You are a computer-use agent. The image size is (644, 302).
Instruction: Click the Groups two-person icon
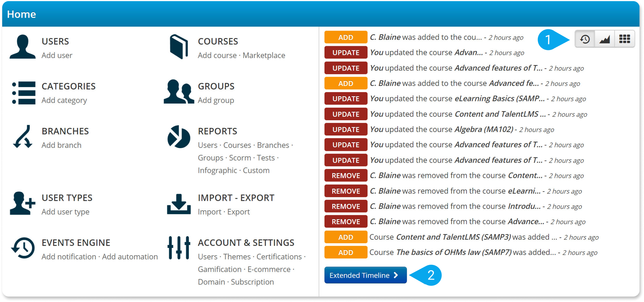pos(179,92)
